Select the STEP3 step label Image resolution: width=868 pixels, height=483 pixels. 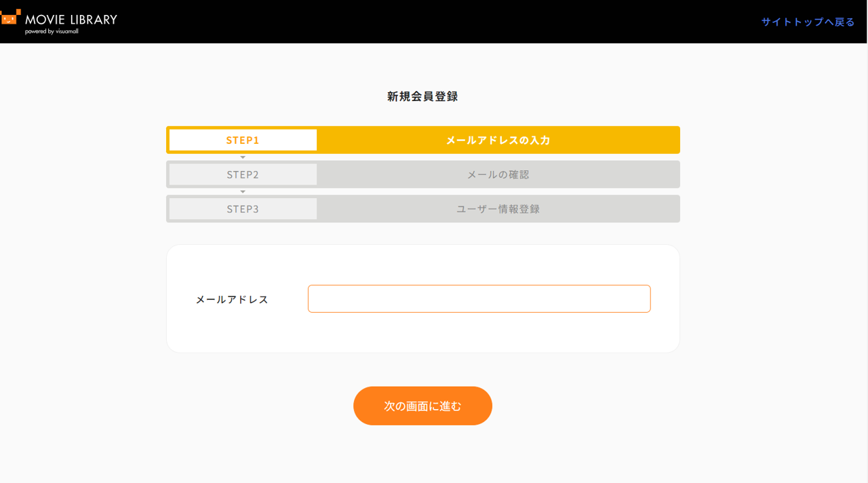point(243,209)
